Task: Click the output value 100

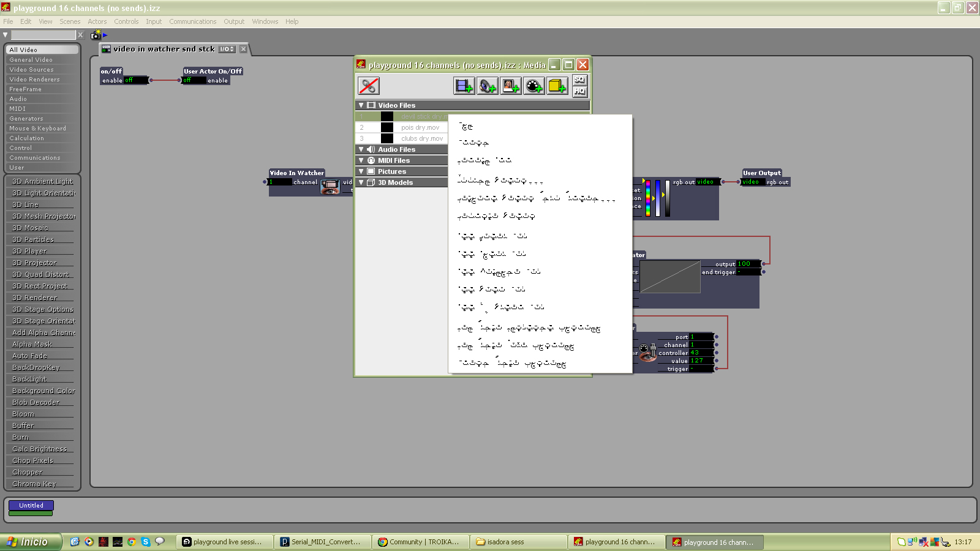Action: [748, 264]
